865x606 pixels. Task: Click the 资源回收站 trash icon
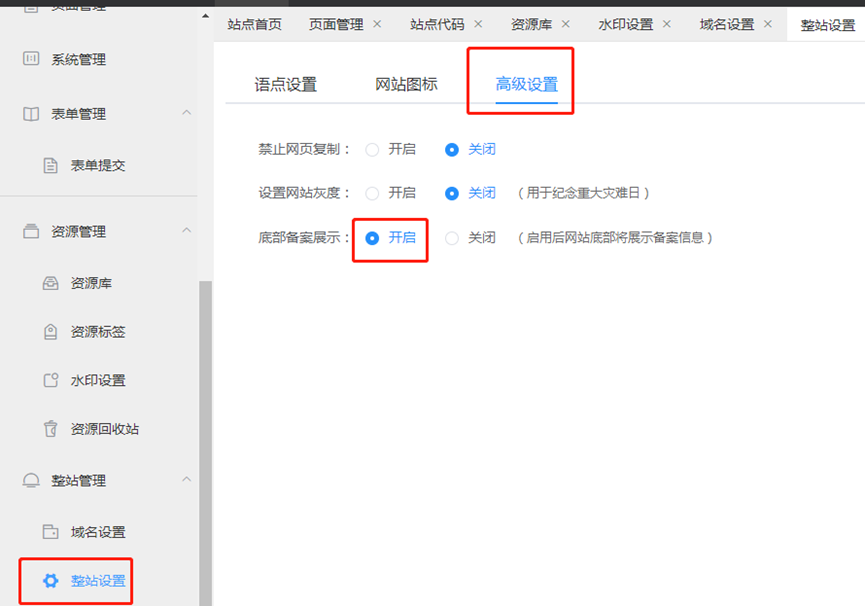click(x=50, y=429)
